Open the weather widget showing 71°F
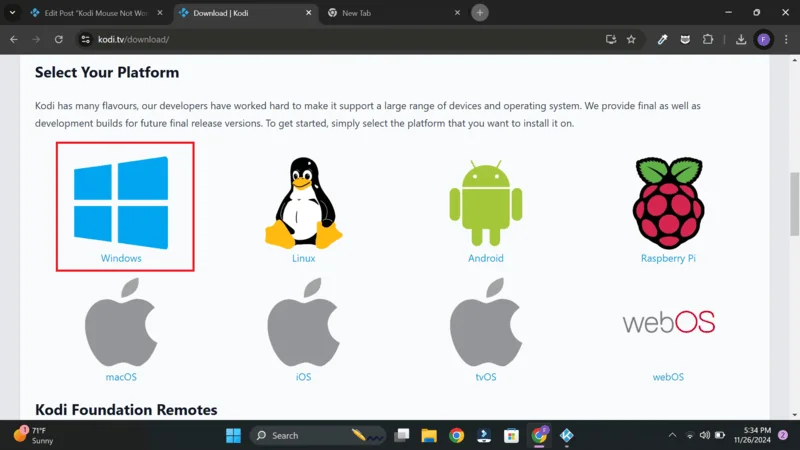 click(x=33, y=435)
